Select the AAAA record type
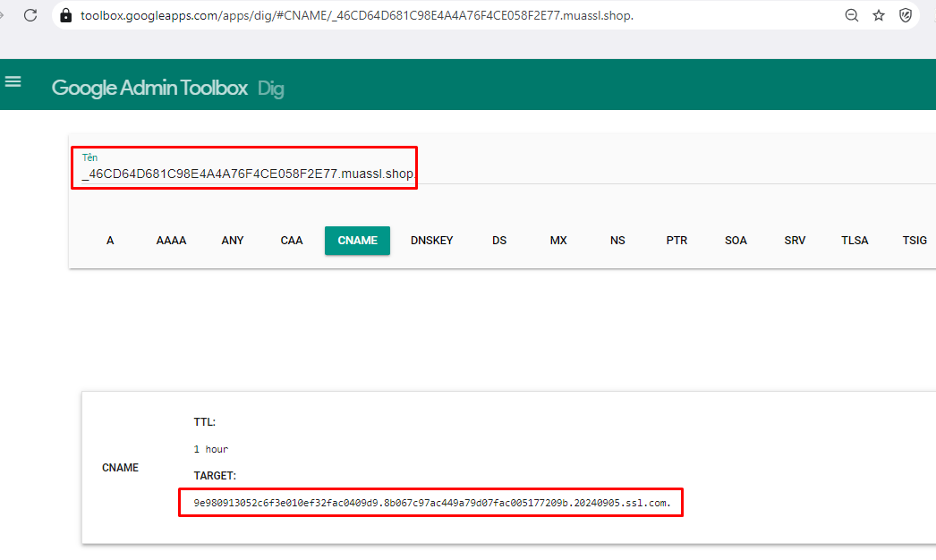Screen dimensions: 936x560 (171, 241)
